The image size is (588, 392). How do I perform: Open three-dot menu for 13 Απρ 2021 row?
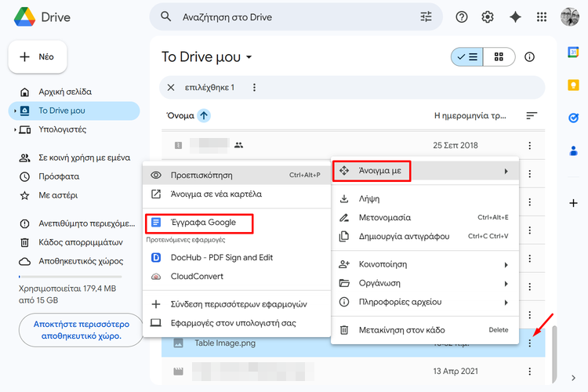pos(529,372)
